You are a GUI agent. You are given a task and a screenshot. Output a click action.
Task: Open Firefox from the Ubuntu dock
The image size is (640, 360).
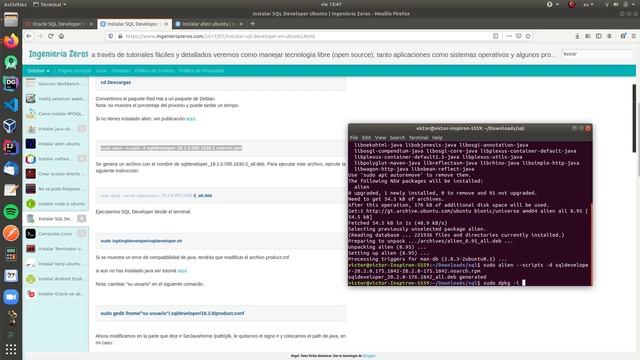click(x=11, y=41)
